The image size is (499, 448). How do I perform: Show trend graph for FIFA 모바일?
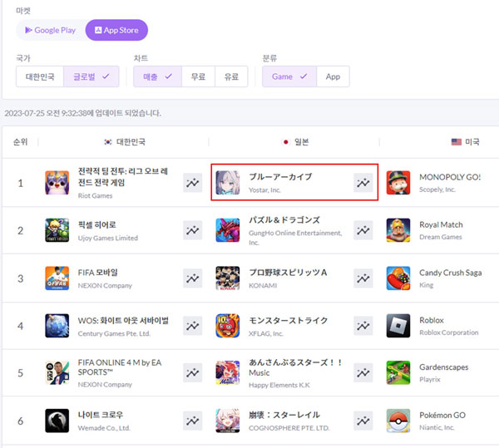pos(193,278)
